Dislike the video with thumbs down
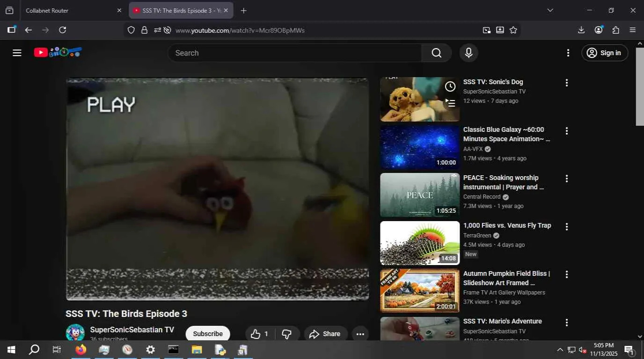This screenshot has width=644, height=359. point(287,334)
